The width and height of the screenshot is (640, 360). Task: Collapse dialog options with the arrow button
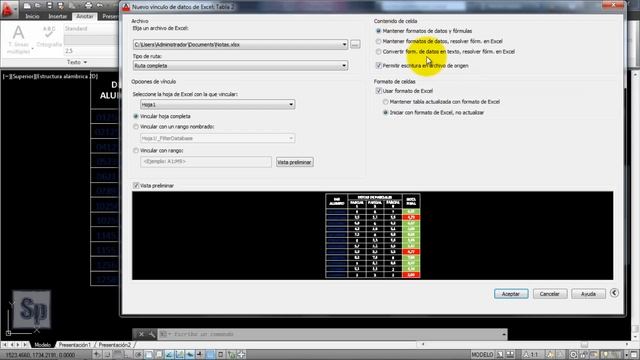coord(614,293)
